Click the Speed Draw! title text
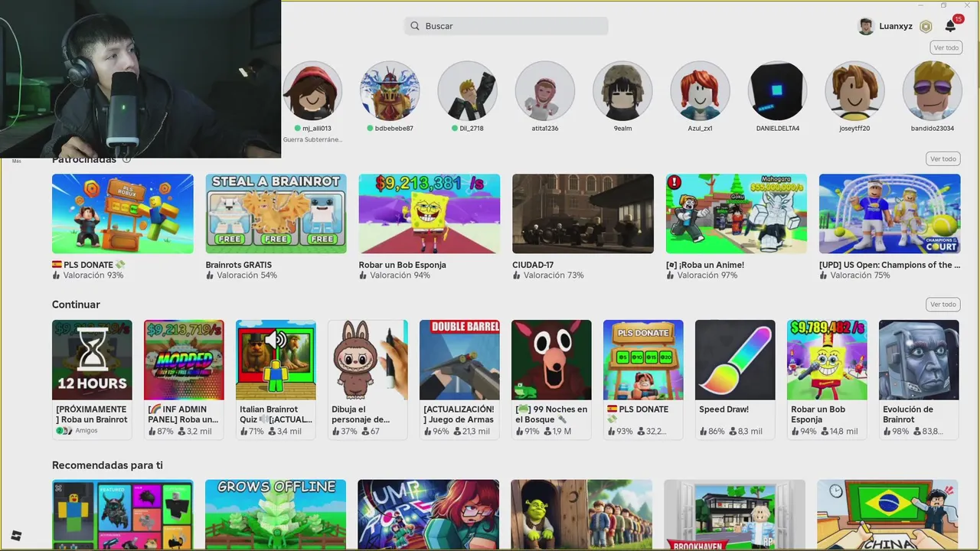The height and width of the screenshot is (551, 980). tap(724, 409)
